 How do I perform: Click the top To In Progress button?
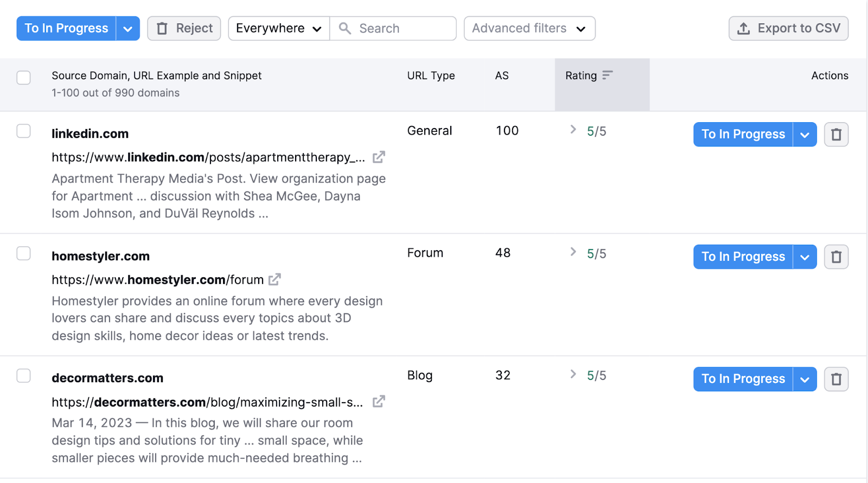66,28
